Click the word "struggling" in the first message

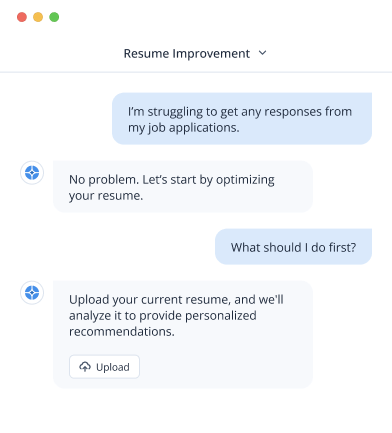click(175, 112)
